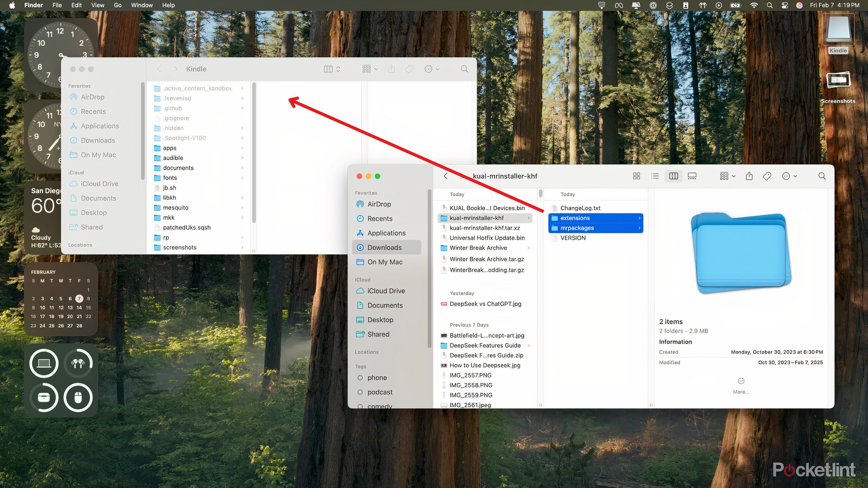Open the Apple menu

pos(12,5)
